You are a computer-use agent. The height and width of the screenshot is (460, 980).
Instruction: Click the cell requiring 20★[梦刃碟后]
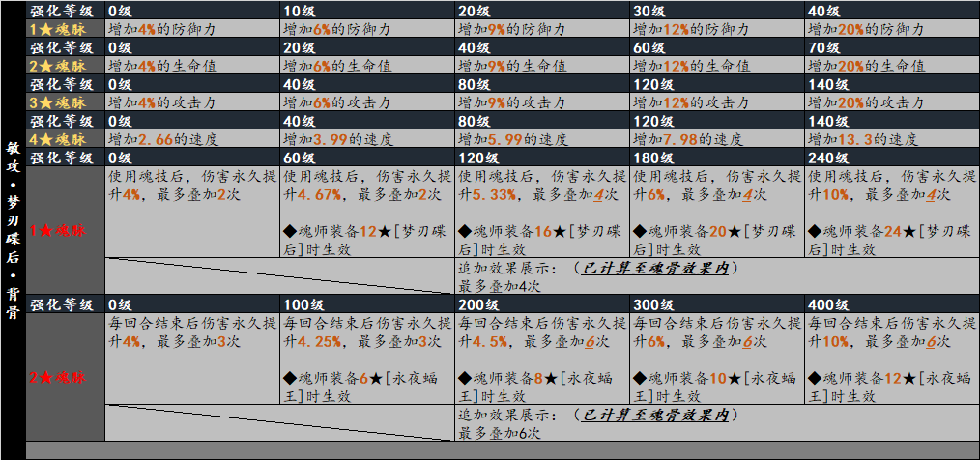(717, 213)
